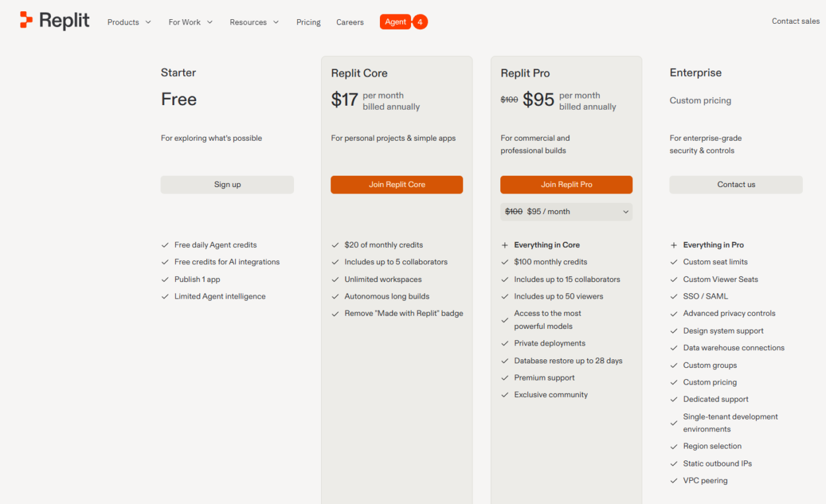
Task: Click the checkmark next to Private deployments
Action: 506,343
